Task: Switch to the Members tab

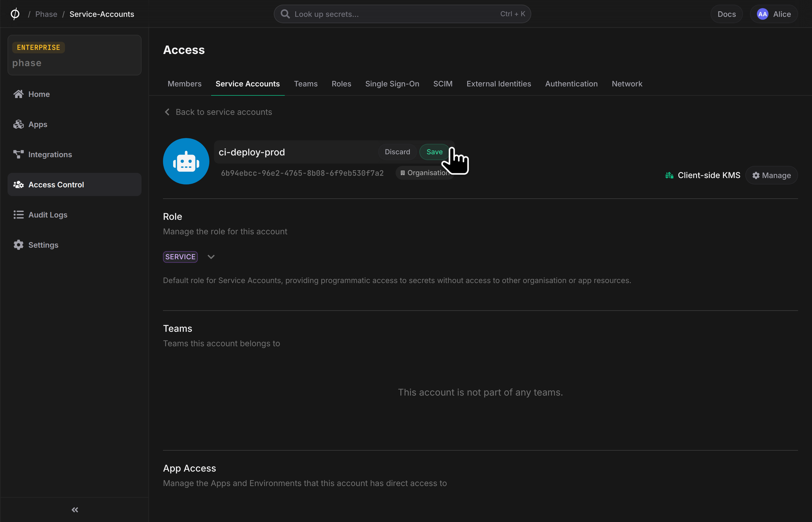Action: (x=184, y=84)
